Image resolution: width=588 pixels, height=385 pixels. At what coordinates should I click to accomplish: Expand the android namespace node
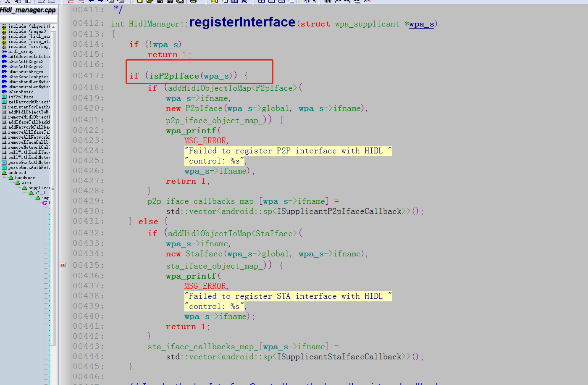(4, 173)
